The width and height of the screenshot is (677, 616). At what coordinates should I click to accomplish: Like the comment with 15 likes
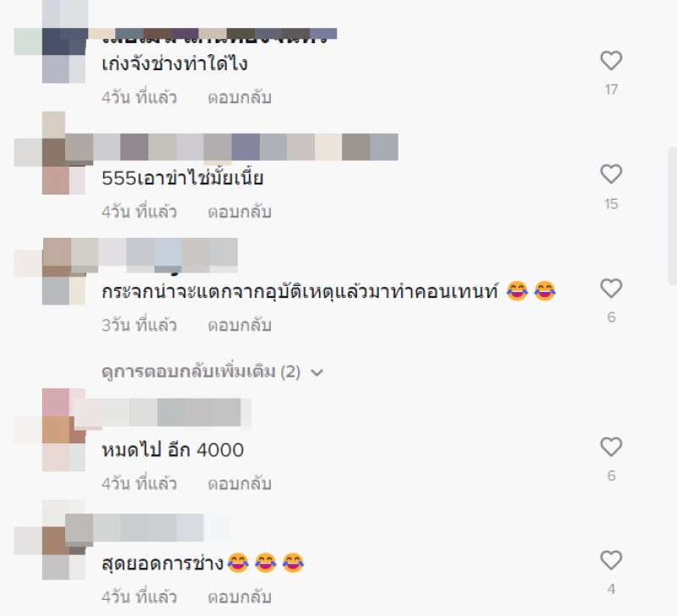[611, 174]
